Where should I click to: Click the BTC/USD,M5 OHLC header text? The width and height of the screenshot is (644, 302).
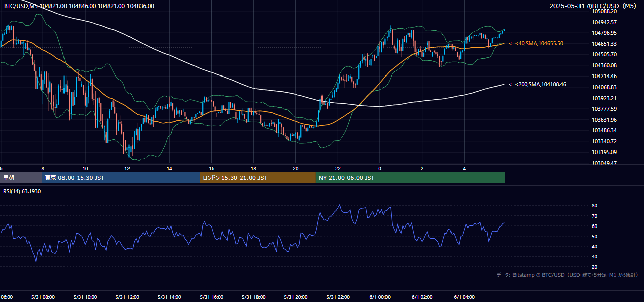(x=79, y=6)
